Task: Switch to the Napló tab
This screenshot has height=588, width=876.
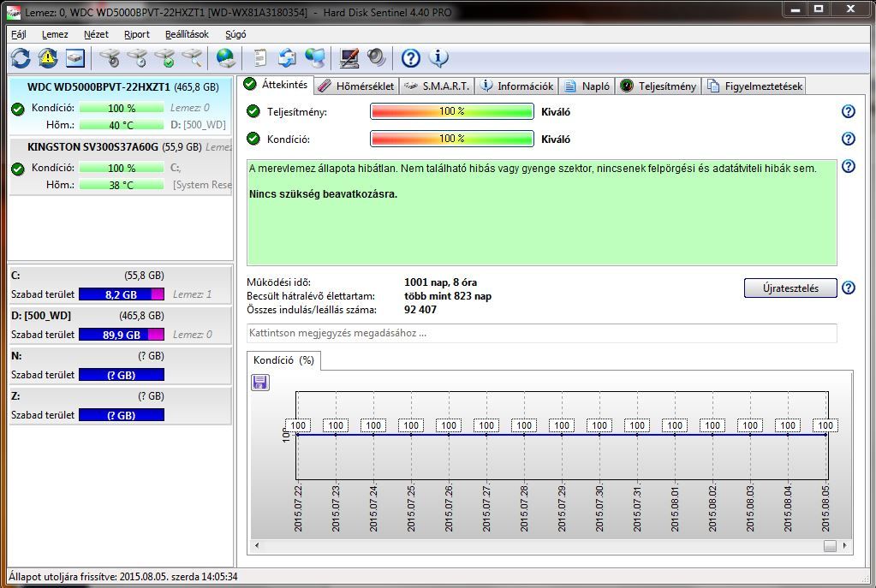Action: tap(587, 86)
